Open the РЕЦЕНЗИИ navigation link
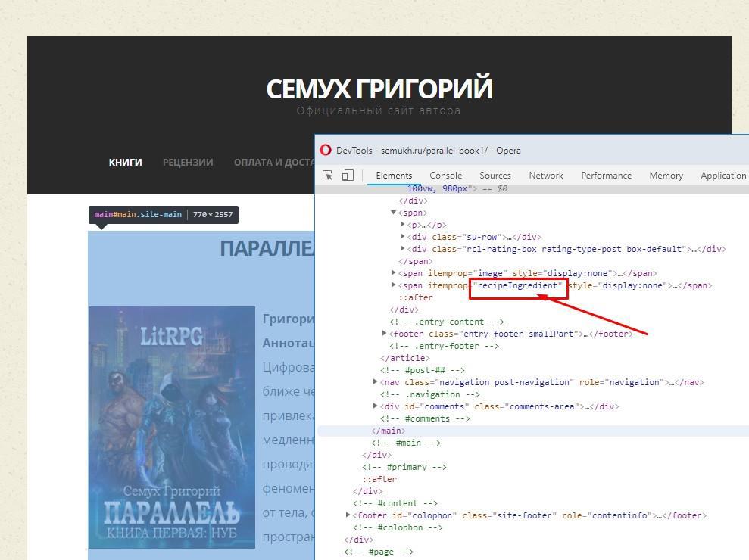This screenshot has height=560, width=749. [x=187, y=162]
